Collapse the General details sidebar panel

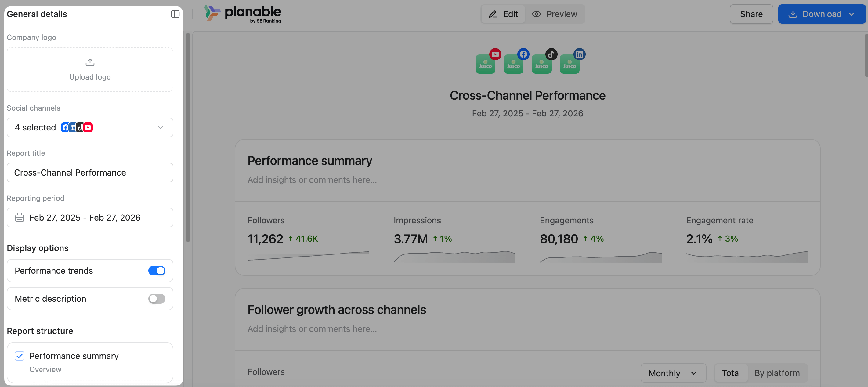[175, 14]
